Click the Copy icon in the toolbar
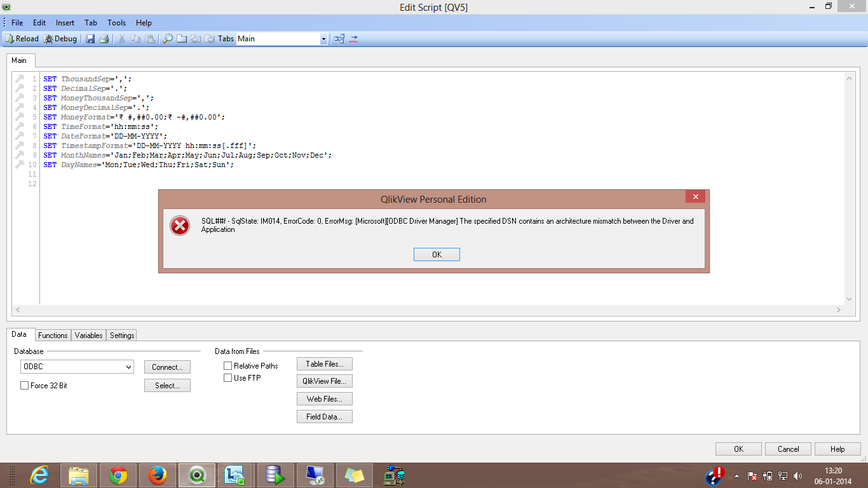The height and width of the screenshot is (488, 868). (x=136, y=39)
